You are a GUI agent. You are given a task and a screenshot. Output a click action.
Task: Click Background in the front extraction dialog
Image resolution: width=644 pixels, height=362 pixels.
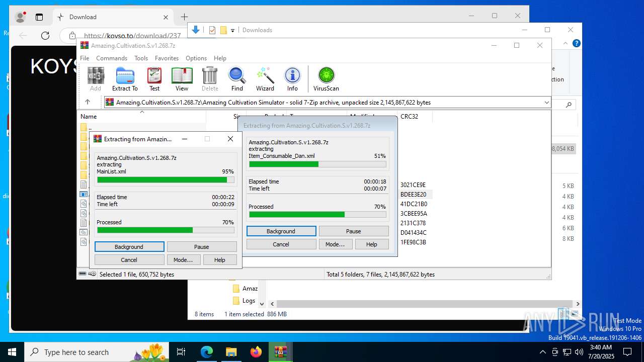pyautogui.click(x=129, y=247)
